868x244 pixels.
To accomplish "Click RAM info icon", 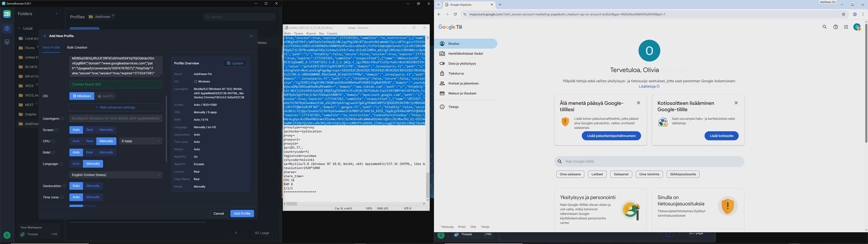I will pos(54,153).
